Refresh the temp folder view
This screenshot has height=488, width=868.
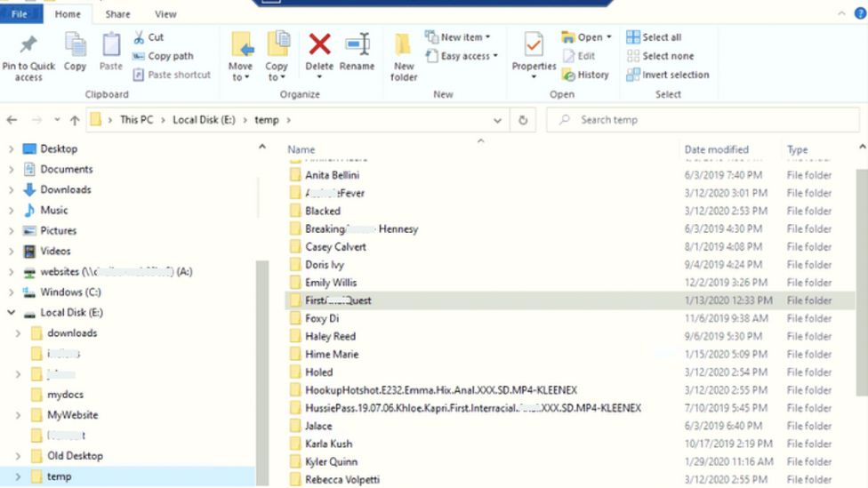523,120
